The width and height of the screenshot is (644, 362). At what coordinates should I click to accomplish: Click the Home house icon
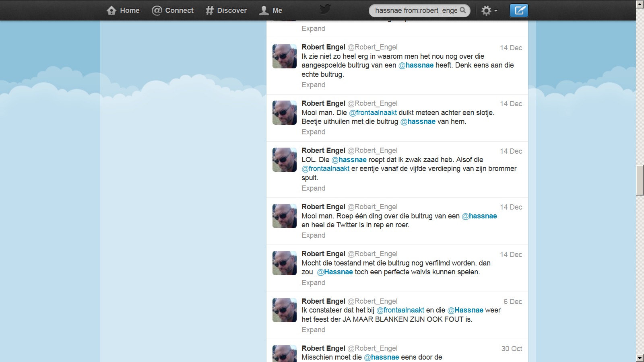coord(111,10)
